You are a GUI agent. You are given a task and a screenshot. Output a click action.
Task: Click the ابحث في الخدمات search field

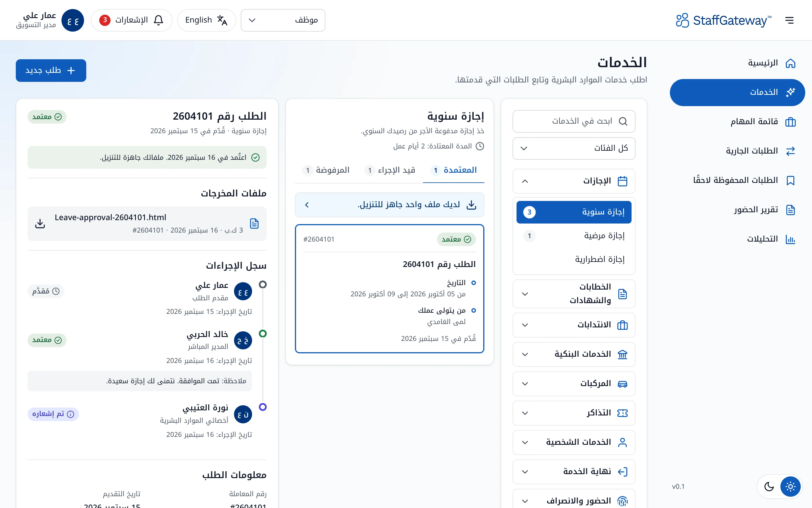click(x=574, y=121)
